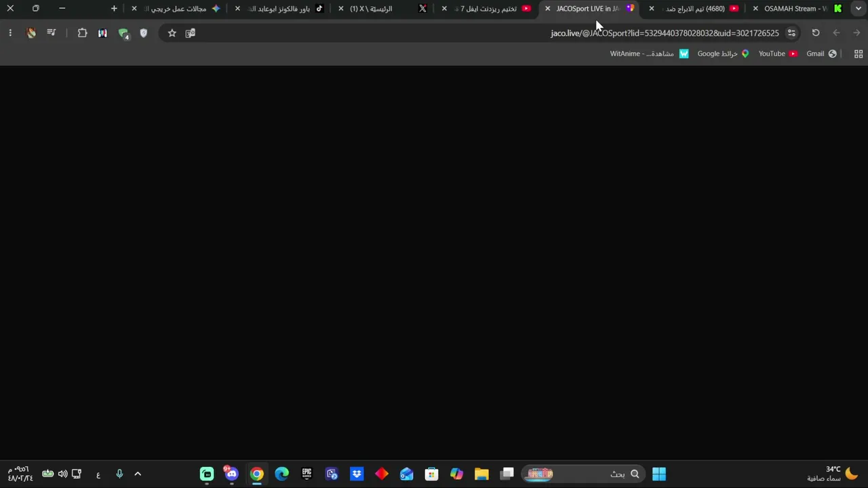
Task: Click the taskbar search box بحث
Action: tap(583, 474)
